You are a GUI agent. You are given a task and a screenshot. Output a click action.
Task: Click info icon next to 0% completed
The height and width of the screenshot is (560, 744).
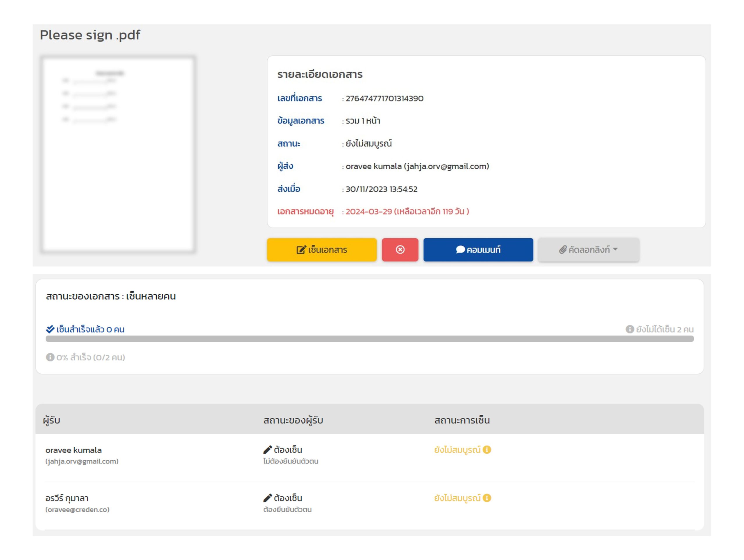(50, 357)
